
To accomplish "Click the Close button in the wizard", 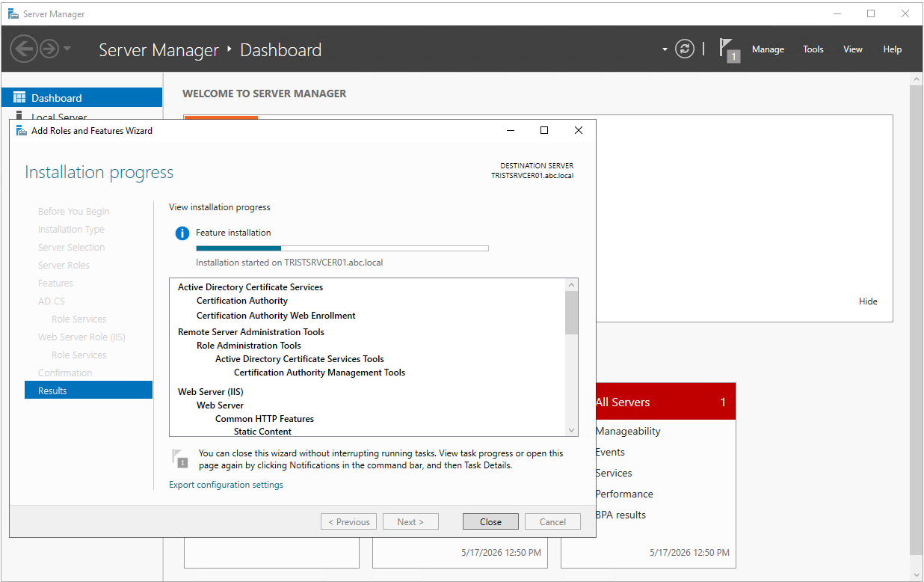I will point(490,522).
